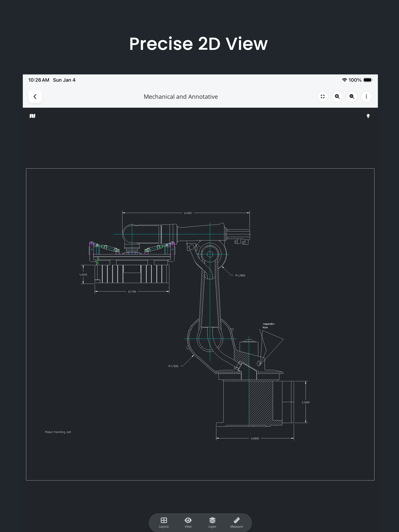The width and height of the screenshot is (399, 532).
Task: Go back using the back arrow
Action: (x=35, y=96)
